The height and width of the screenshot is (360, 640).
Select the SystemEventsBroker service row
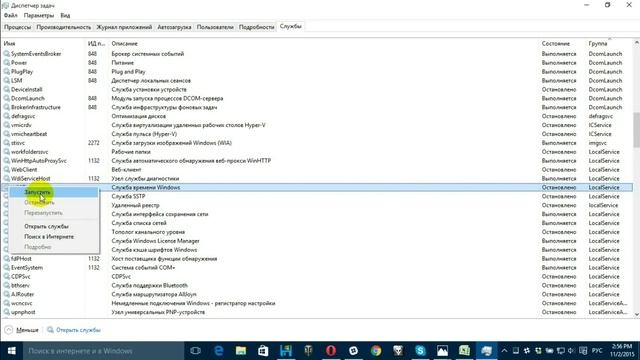[x=318, y=53]
